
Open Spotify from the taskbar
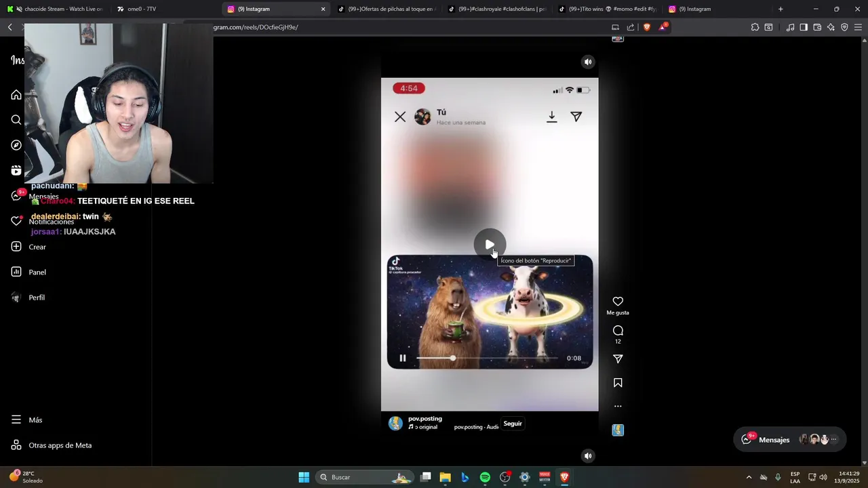click(x=485, y=477)
